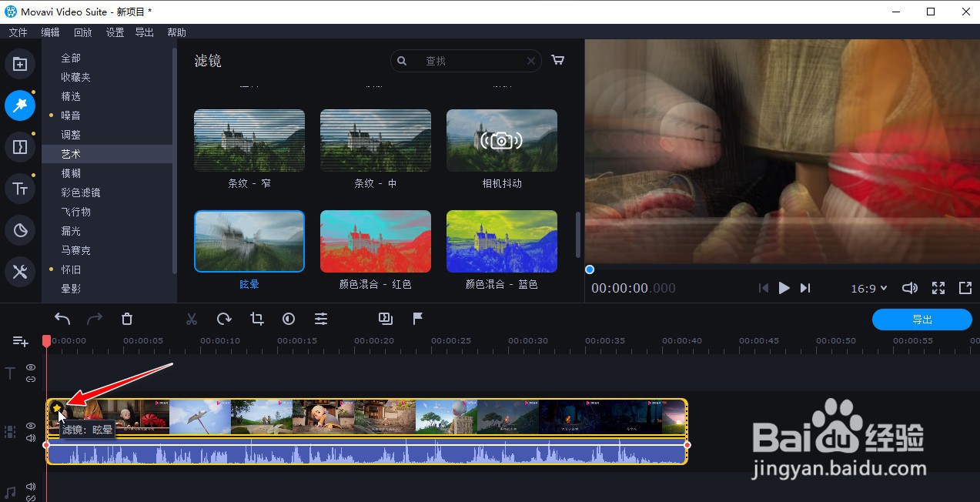Open the more tools wrench icon
The image size is (980, 502).
20,272
